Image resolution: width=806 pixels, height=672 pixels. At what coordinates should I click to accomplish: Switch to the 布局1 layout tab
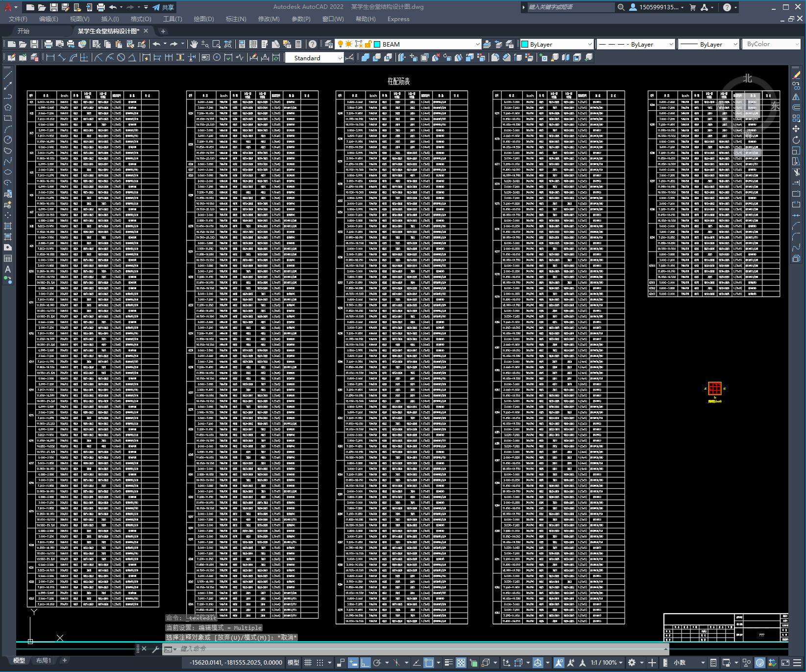tap(44, 660)
